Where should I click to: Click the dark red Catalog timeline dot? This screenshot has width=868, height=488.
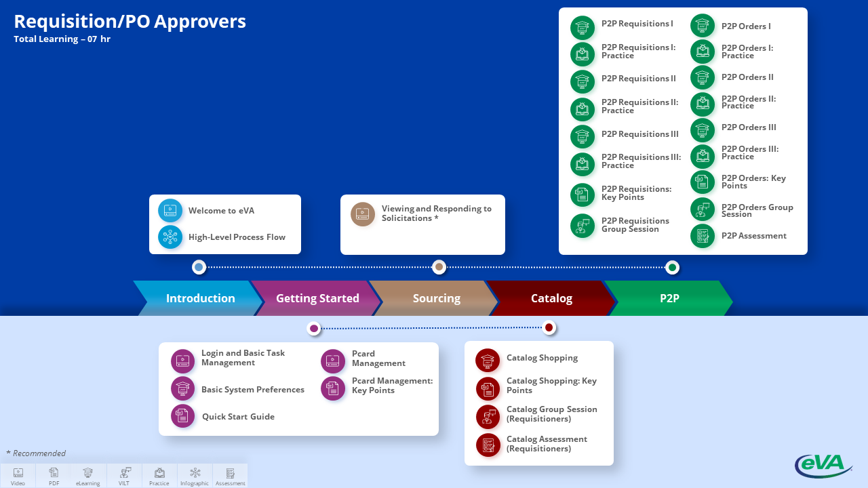coord(549,328)
